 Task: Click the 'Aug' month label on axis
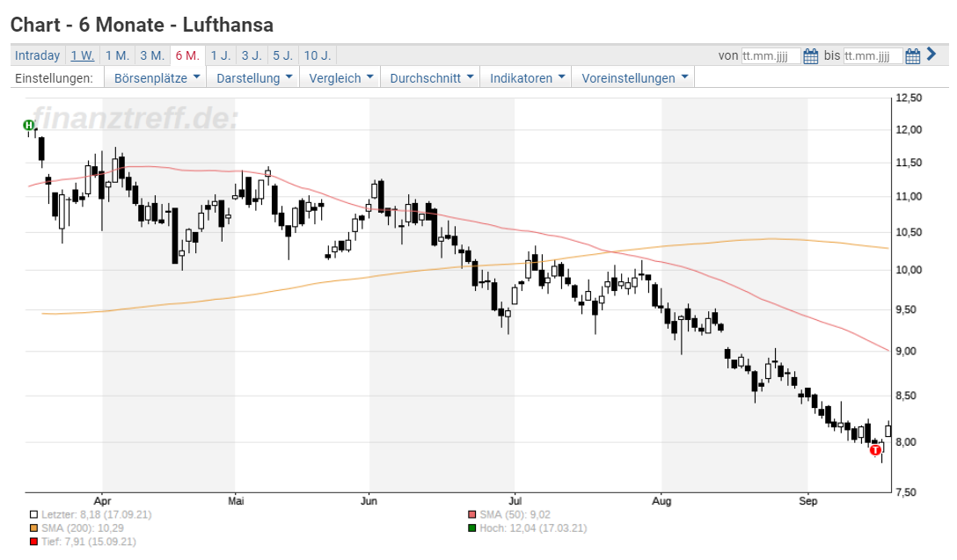(x=661, y=501)
